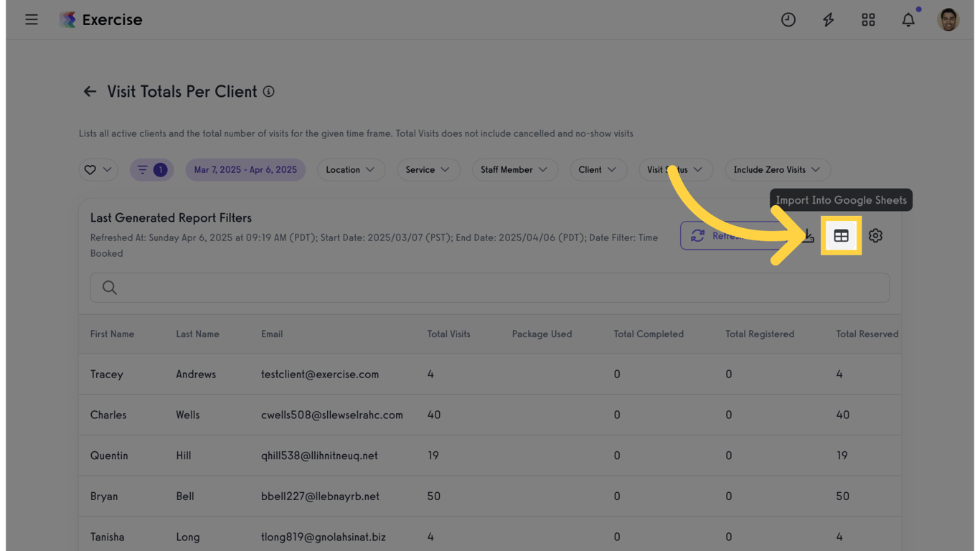Toggle the hamburger navigation menu
The height and width of the screenshot is (551, 980).
(x=32, y=19)
